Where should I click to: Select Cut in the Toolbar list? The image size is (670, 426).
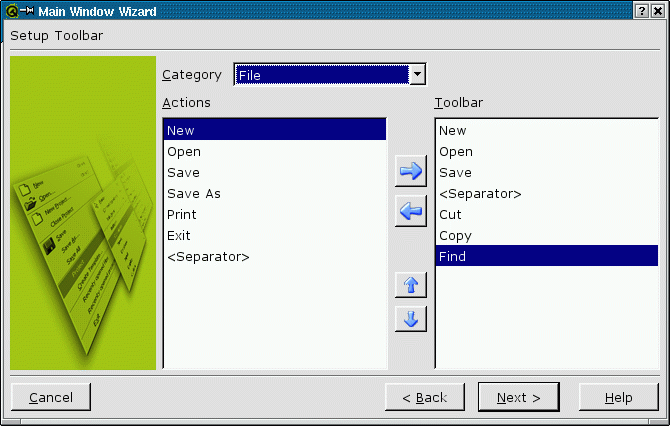pos(450,215)
